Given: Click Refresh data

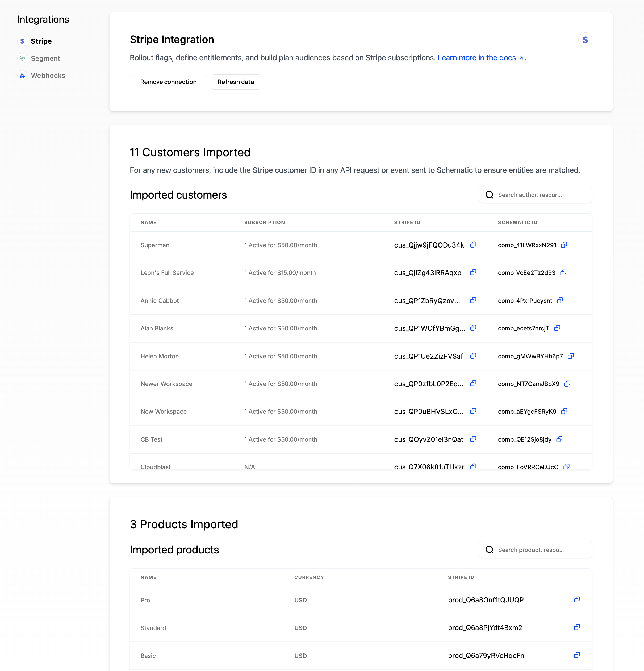Looking at the screenshot, I should pyautogui.click(x=236, y=82).
